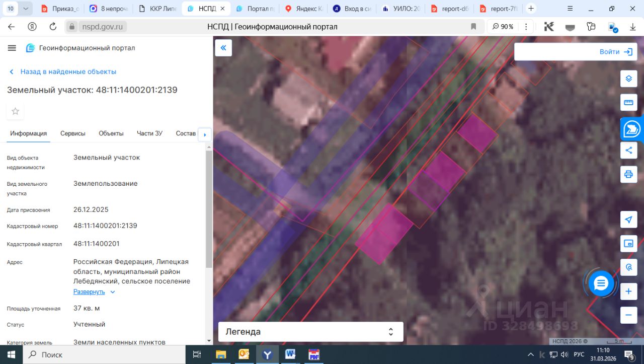
Task: Click the geolocation arrow icon
Action: tap(628, 220)
